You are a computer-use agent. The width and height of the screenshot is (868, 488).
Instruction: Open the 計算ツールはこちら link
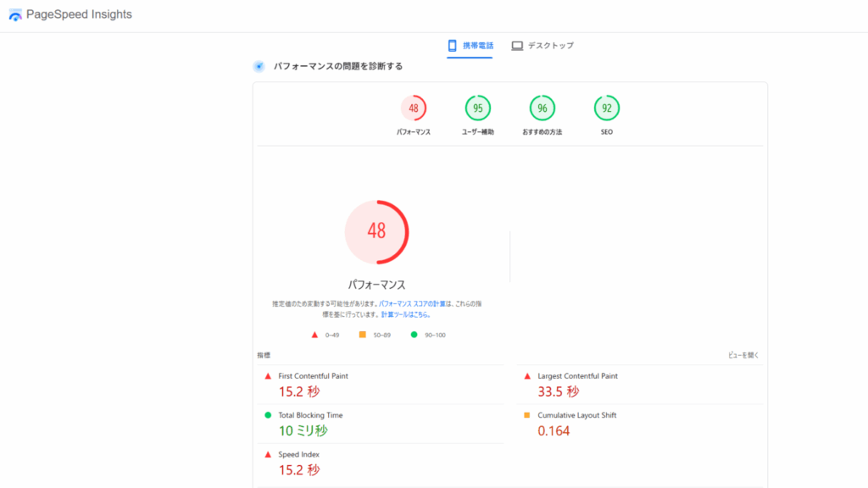[405, 314]
